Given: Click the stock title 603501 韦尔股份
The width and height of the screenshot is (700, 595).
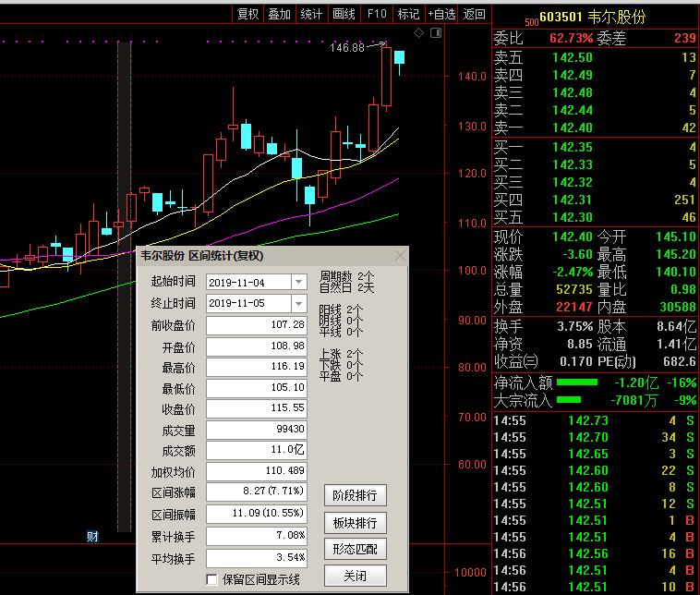Looking at the screenshot, I should coord(592,17).
